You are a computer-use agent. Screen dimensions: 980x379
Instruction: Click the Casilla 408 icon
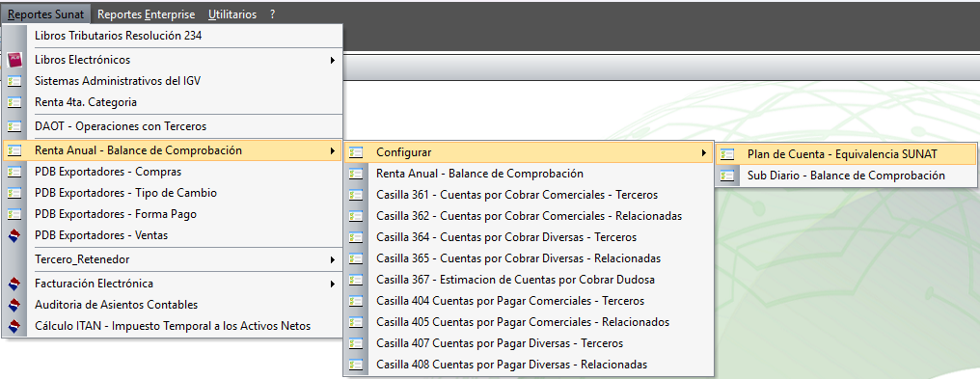356,365
